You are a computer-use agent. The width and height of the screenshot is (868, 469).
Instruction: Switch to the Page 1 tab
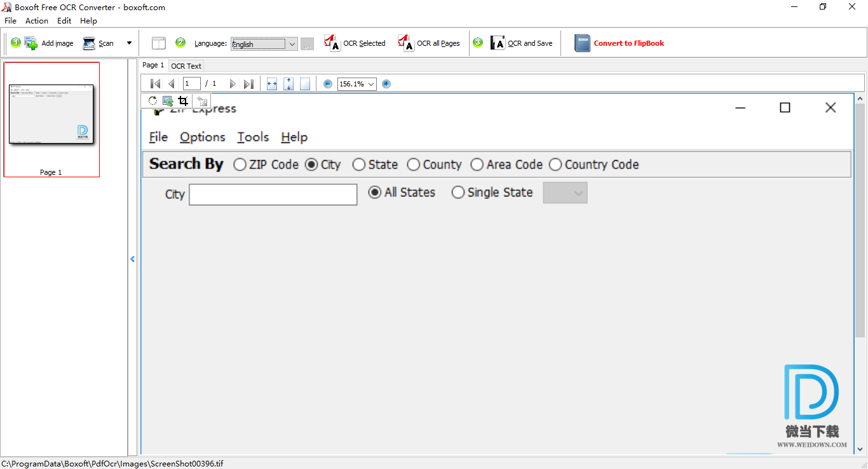[x=153, y=65]
